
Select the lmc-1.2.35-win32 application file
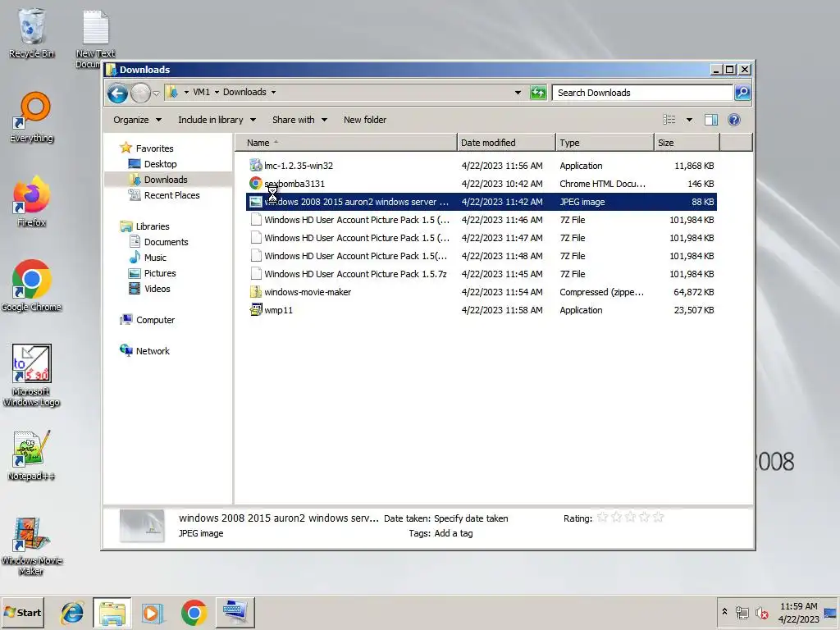(x=481, y=166)
